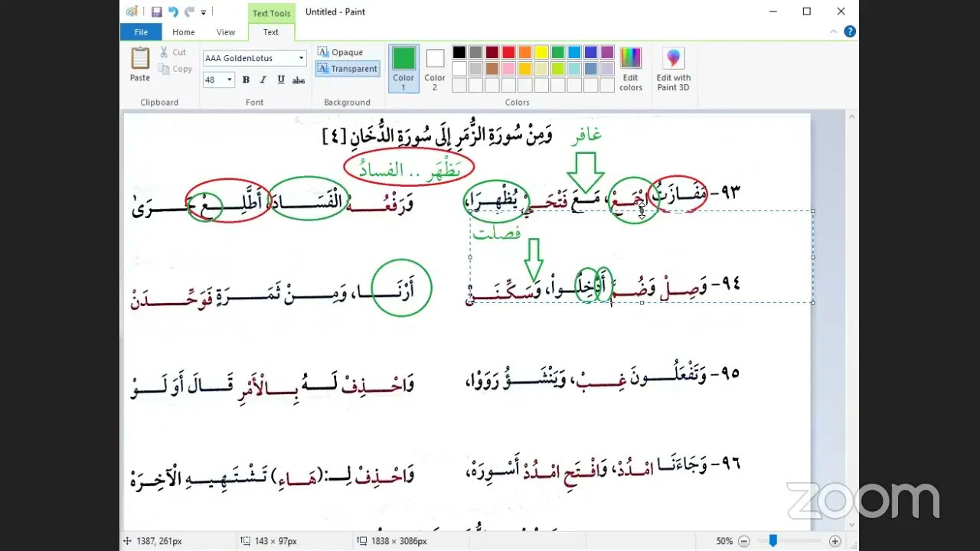Open Paint help question mark icon
The image size is (980, 551).
pyautogui.click(x=849, y=32)
